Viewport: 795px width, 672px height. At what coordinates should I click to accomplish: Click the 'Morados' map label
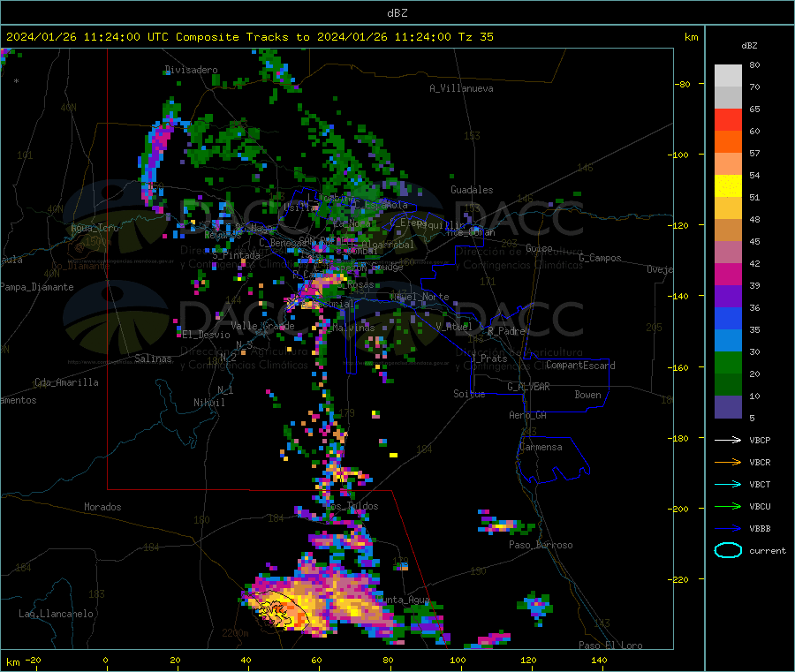pyautogui.click(x=102, y=507)
